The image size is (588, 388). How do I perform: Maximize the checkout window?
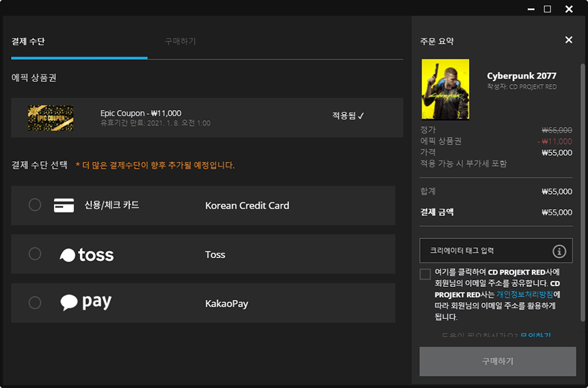pos(548,9)
